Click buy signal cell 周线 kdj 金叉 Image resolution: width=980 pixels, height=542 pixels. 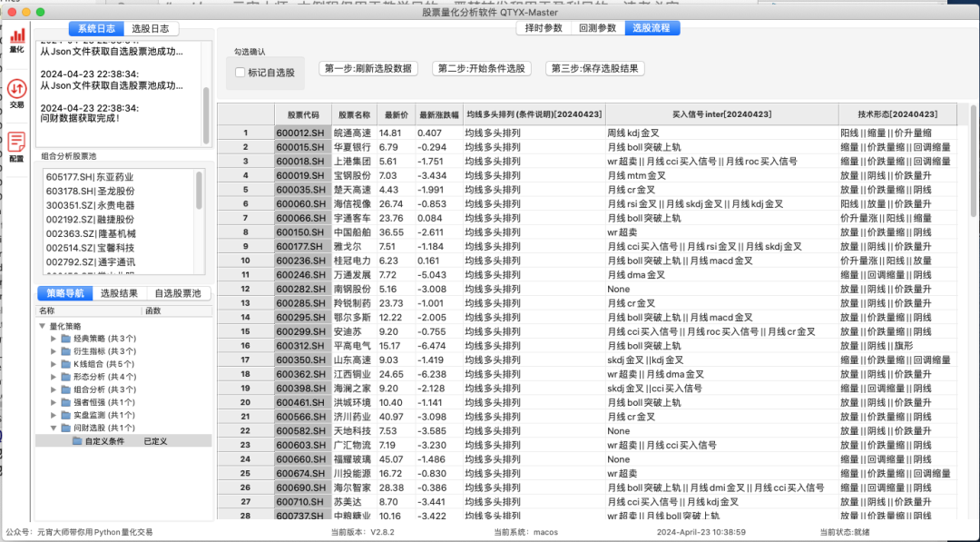pyautogui.click(x=722, y=133)
